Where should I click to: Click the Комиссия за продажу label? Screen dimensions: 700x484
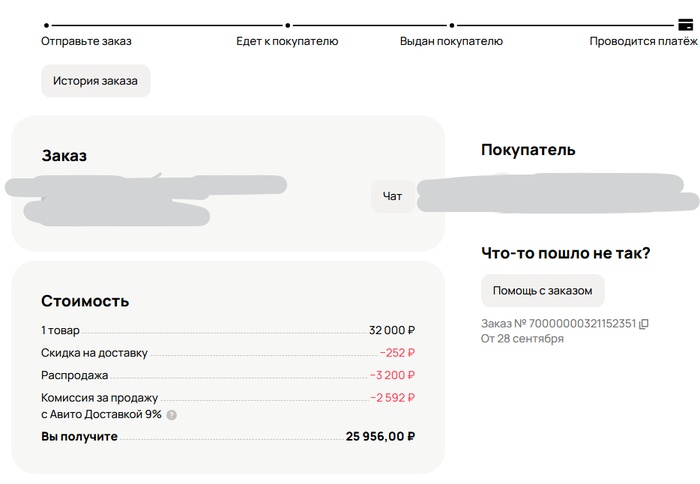tap(99, 397)
